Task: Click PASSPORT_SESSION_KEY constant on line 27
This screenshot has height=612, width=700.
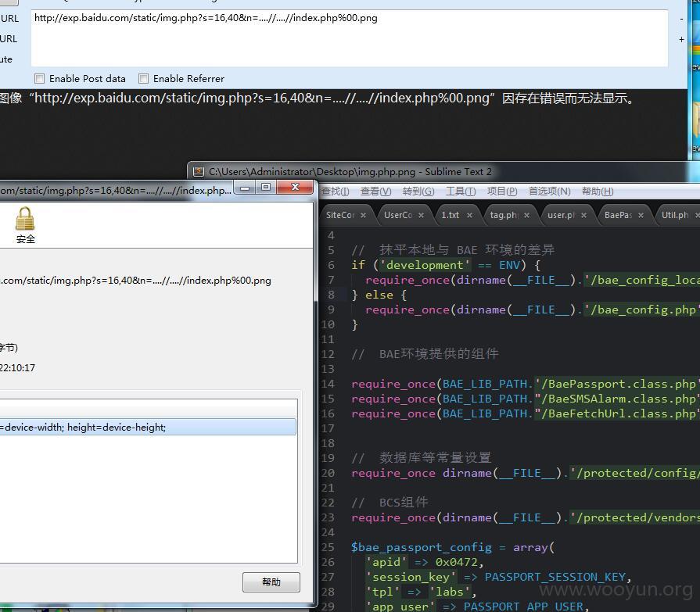Action: point(555,577)
